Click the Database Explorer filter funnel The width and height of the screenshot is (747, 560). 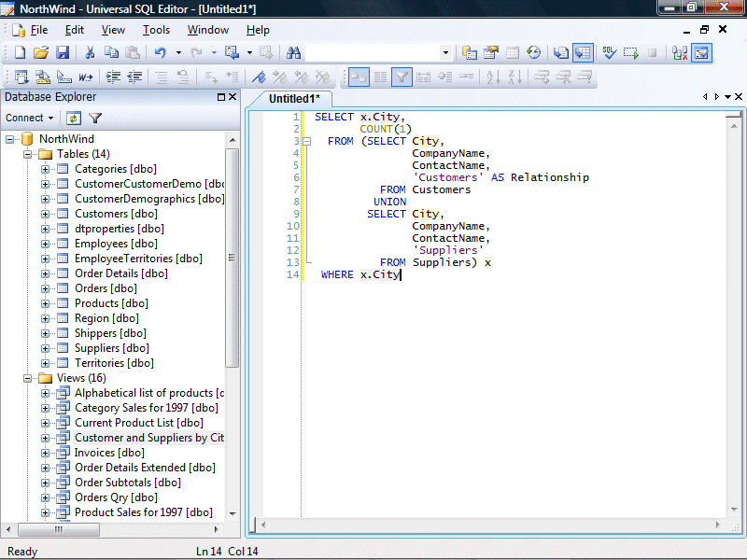coord(95,118)
